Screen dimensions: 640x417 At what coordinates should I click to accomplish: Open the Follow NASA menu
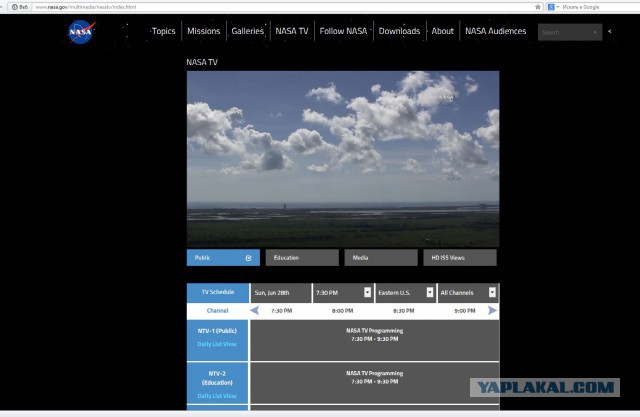pos(343,31)
